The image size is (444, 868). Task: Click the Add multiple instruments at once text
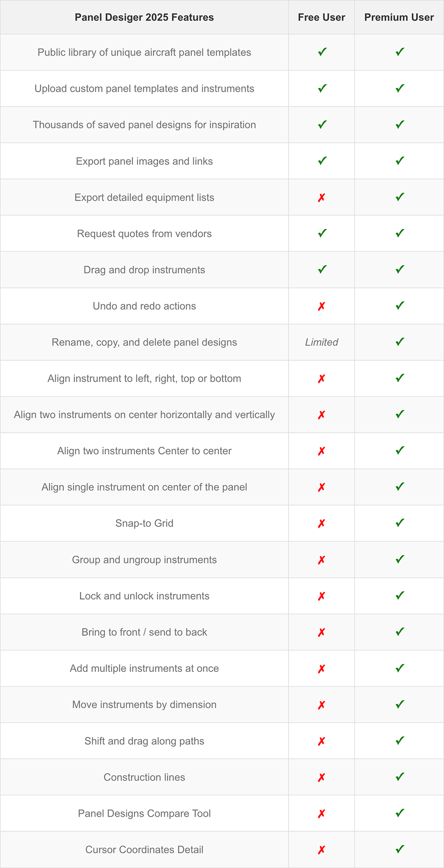[x=144, y=668]
